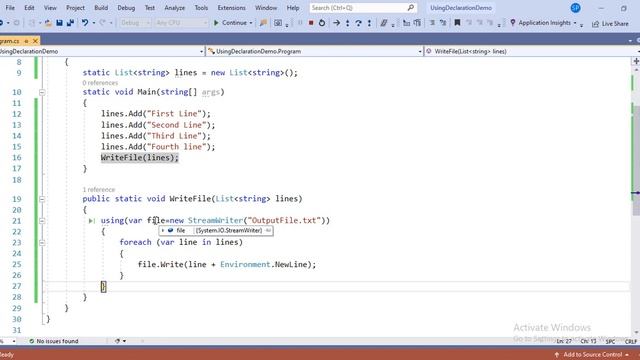640x360 pixels.
Task: Open the Continue button dropdown arrow
Action: pyautogui.click(x=251, y=23)
